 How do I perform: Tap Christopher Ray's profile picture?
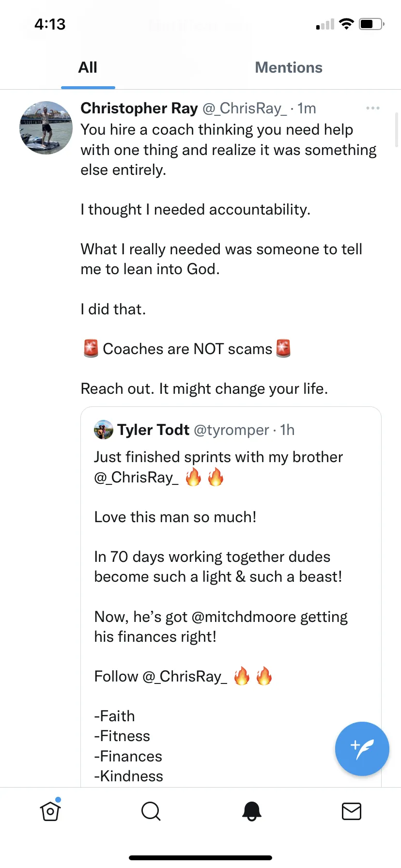(x=46, y=128)
